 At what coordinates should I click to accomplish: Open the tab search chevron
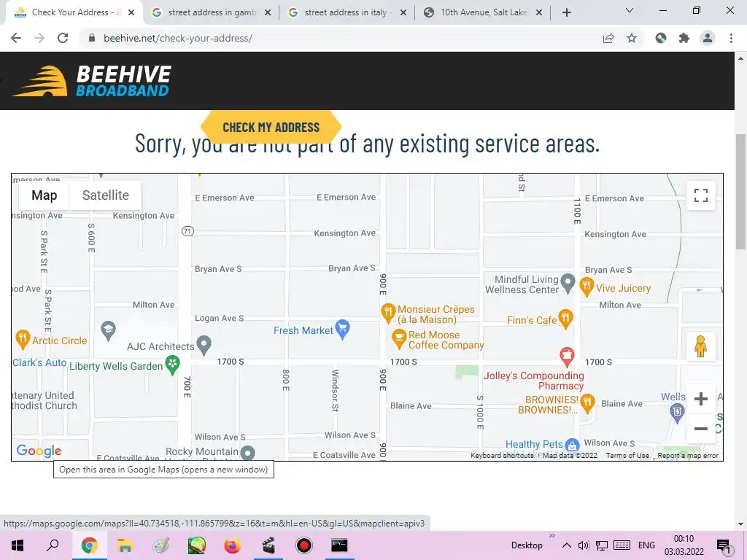630,10
